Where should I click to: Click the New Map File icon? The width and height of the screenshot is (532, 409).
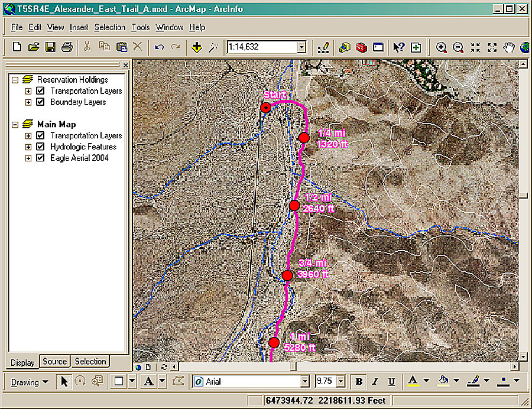(17, 47)
